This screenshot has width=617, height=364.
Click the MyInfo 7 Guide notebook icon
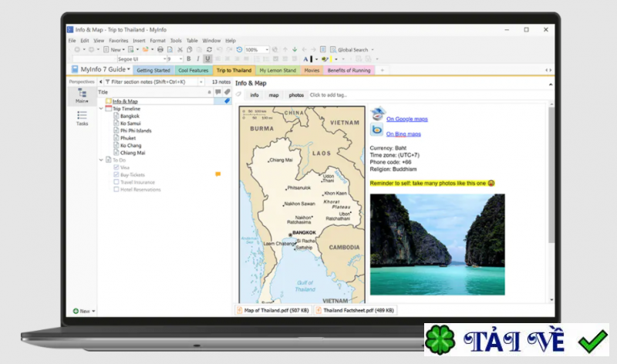75,69
